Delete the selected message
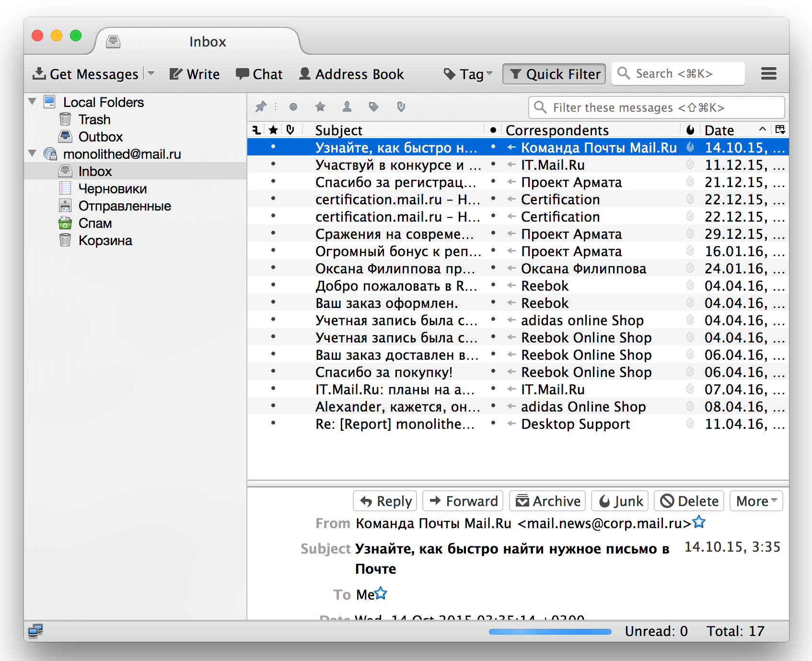 click(x=689, y=501)
